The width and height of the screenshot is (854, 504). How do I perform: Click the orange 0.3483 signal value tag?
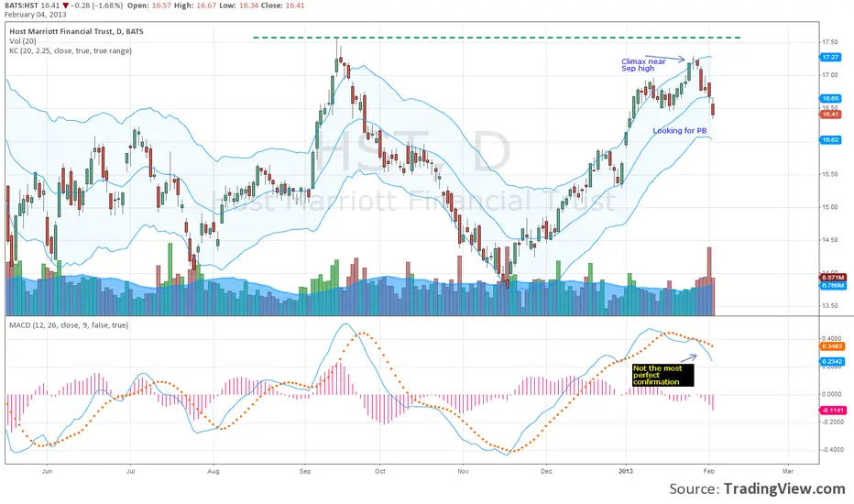pyautogui.click(x=832, y=346)
